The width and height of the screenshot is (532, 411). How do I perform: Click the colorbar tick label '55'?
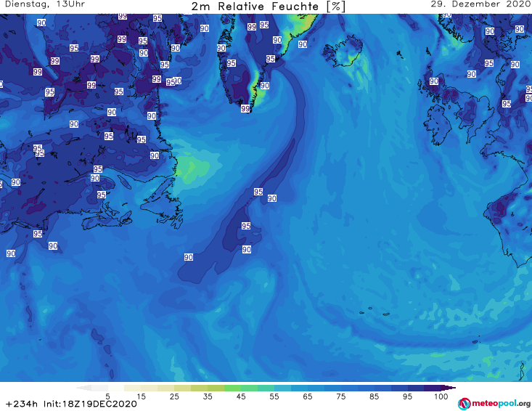point(274,396)
